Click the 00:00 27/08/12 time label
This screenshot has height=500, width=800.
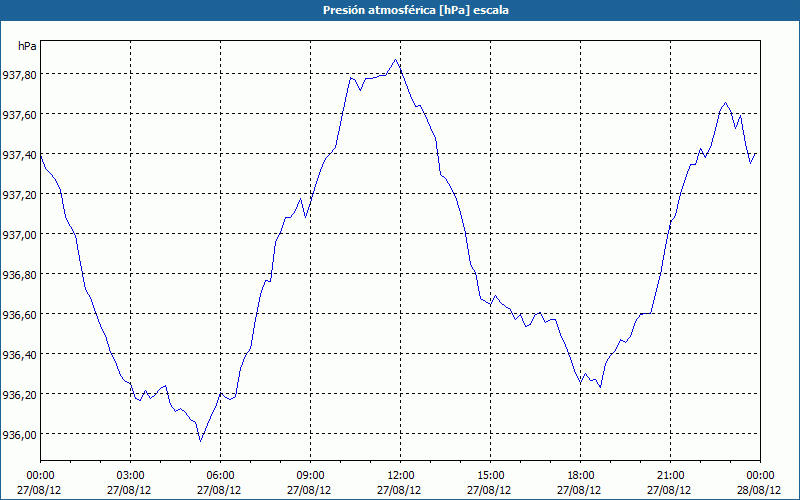[x=39, y=483]
